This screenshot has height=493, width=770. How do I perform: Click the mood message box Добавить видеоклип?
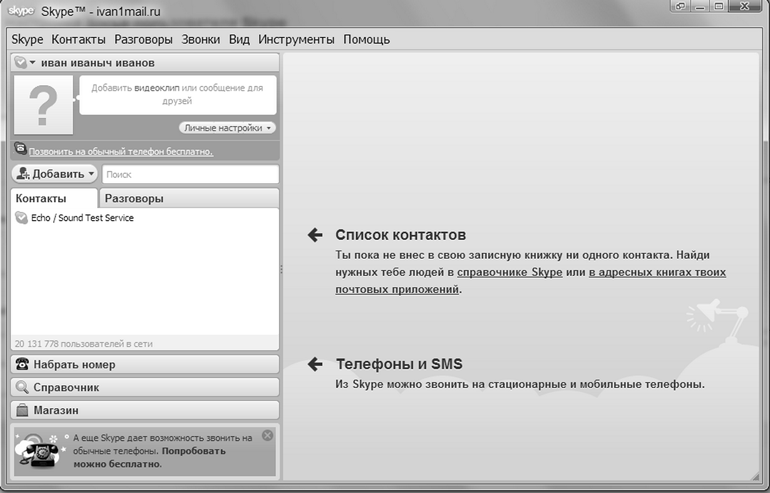point(177,94)
